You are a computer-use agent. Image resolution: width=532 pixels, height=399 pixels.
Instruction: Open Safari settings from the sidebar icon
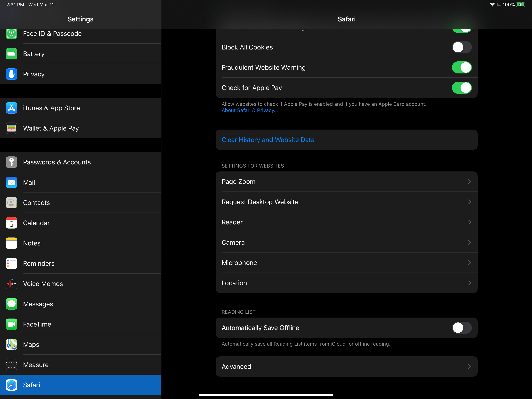pos(11,385)
